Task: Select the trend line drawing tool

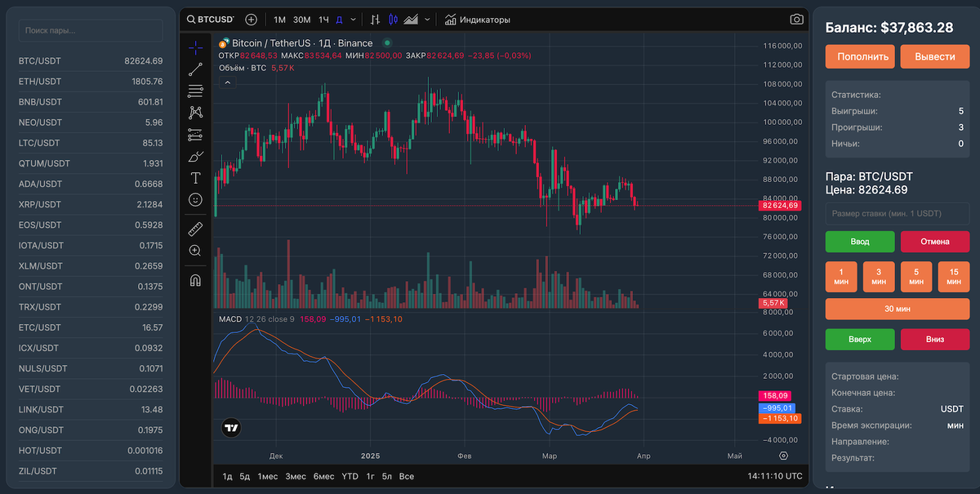Action: (195, 69)
